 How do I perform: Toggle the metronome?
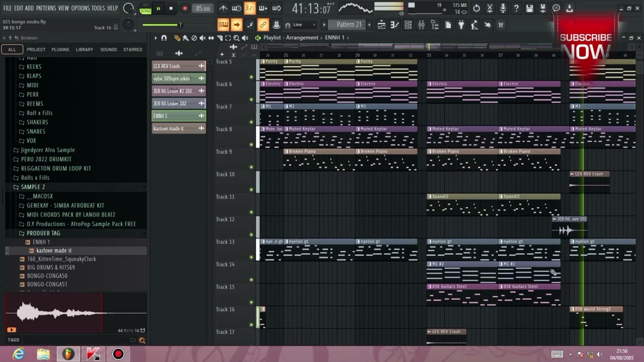pyautogui.click(x=222, y=8)
